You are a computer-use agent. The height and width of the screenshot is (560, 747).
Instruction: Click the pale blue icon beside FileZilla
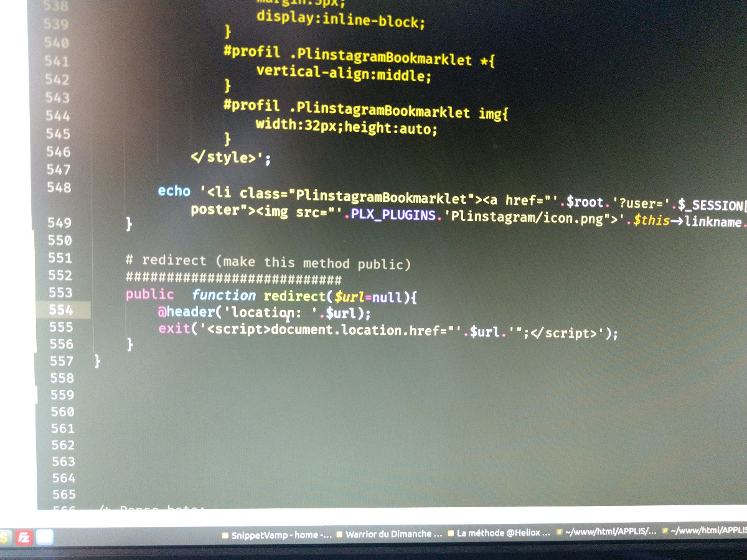(x=45, y=537)
